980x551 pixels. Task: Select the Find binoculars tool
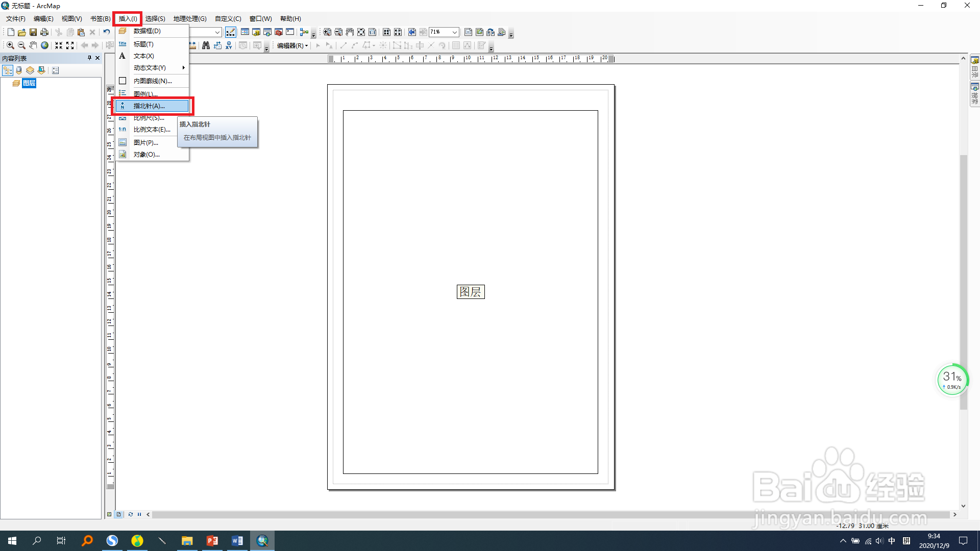pos(206,45)
